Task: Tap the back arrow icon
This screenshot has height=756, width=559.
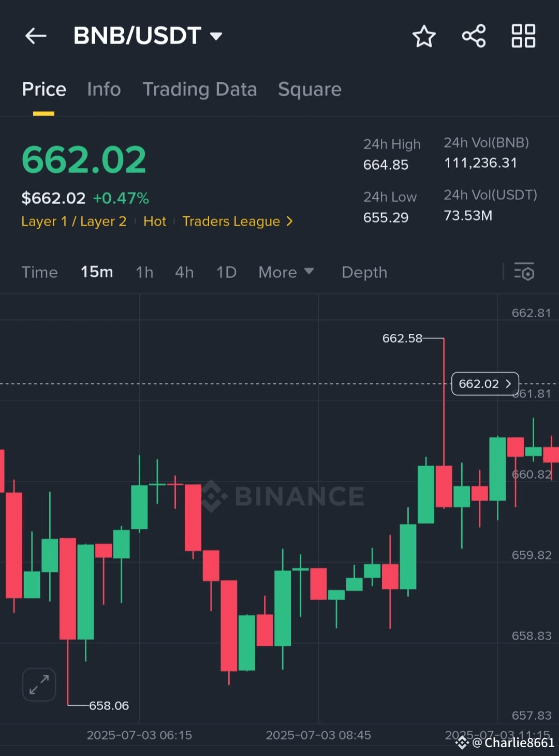Action: tap(36, 36)
